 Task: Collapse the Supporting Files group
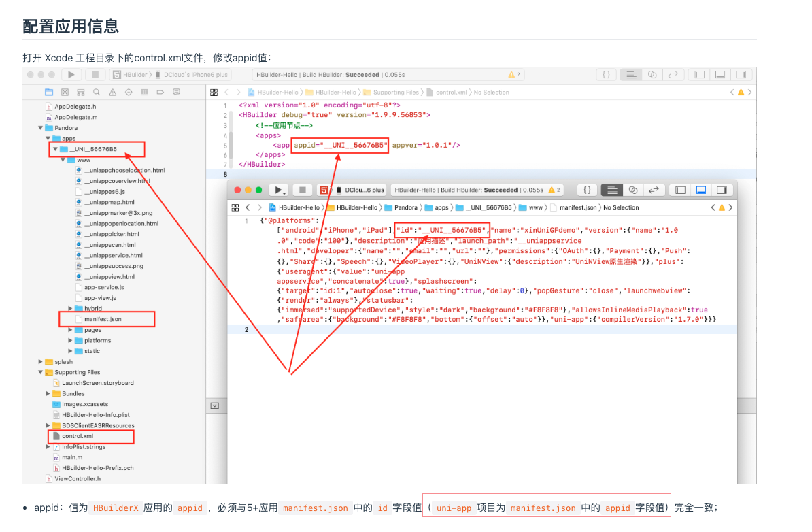tap(41, 372)
